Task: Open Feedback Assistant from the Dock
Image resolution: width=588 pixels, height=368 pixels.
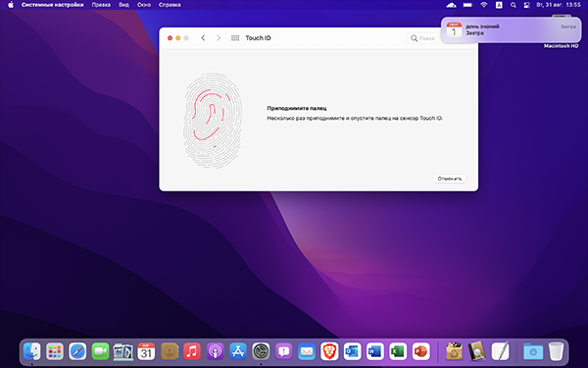Action: [x=284, y=352]
